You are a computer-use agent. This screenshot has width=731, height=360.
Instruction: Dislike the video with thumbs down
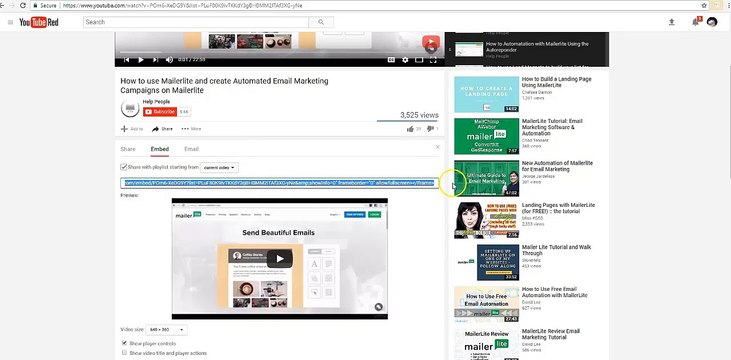pos(430,129)
